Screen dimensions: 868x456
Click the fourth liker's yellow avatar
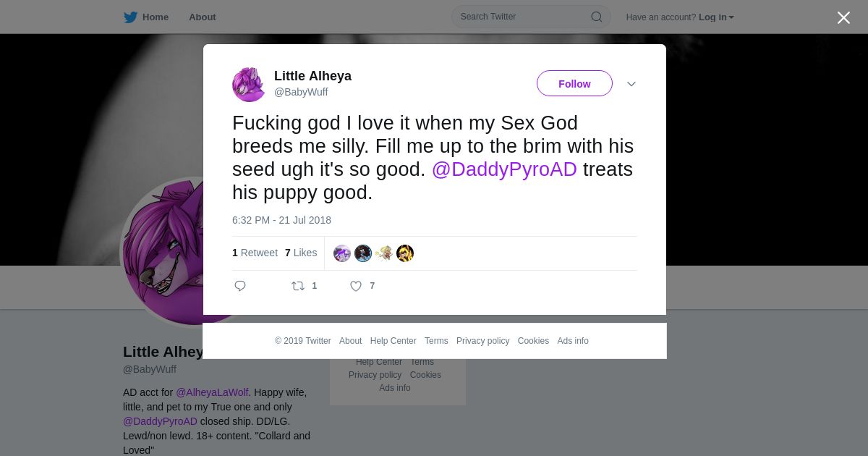(405, 253)
